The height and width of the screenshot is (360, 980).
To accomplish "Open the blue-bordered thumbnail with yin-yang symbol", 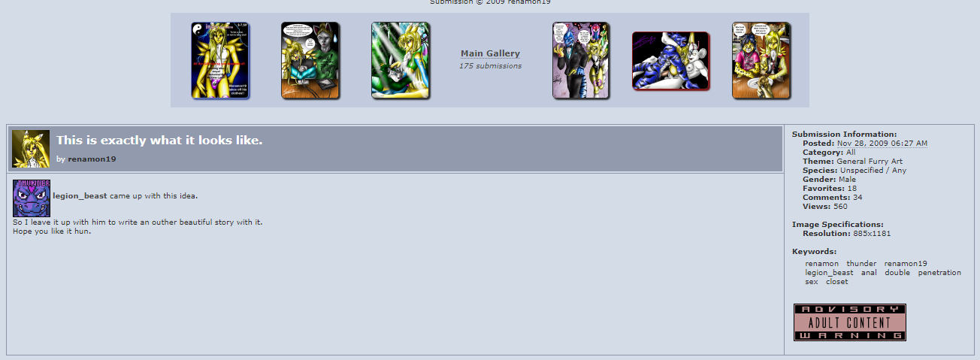I will point(220,60).
